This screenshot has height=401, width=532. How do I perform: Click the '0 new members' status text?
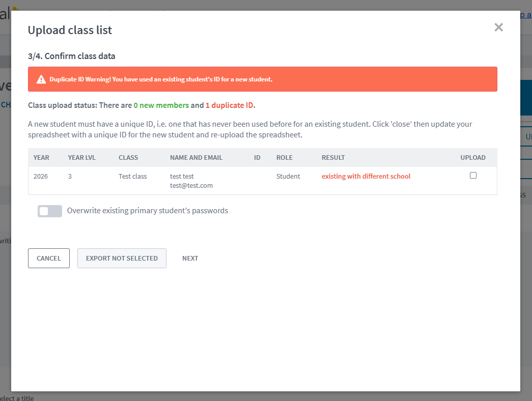pyautogui.click(x=161, y=105)
